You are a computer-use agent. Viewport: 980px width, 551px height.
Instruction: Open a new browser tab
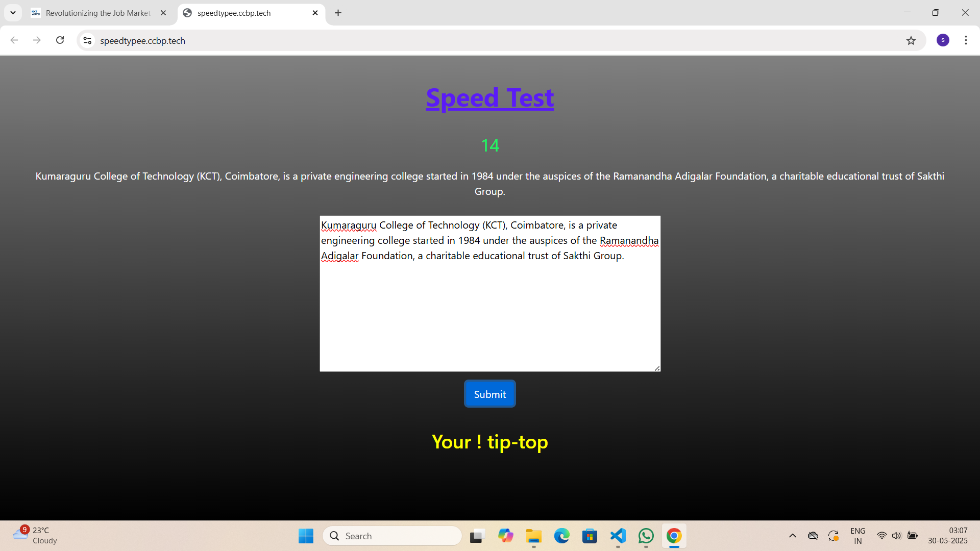point(338,13)
